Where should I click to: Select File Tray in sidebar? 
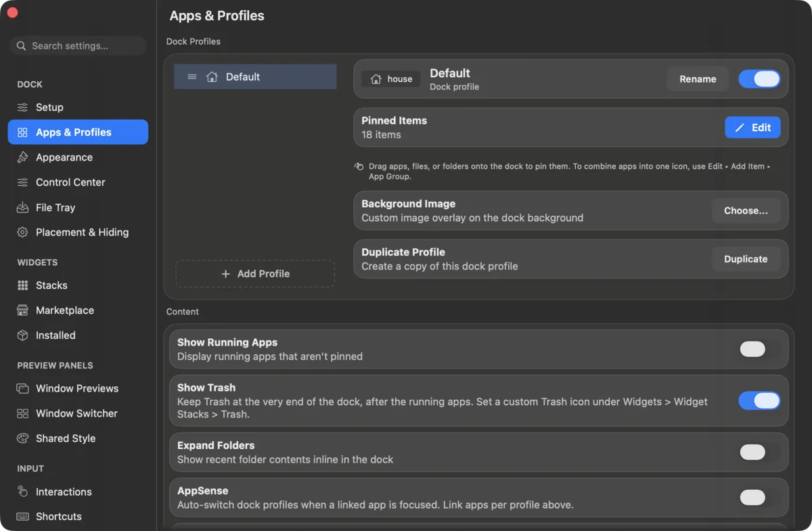(x=78, y=208)
